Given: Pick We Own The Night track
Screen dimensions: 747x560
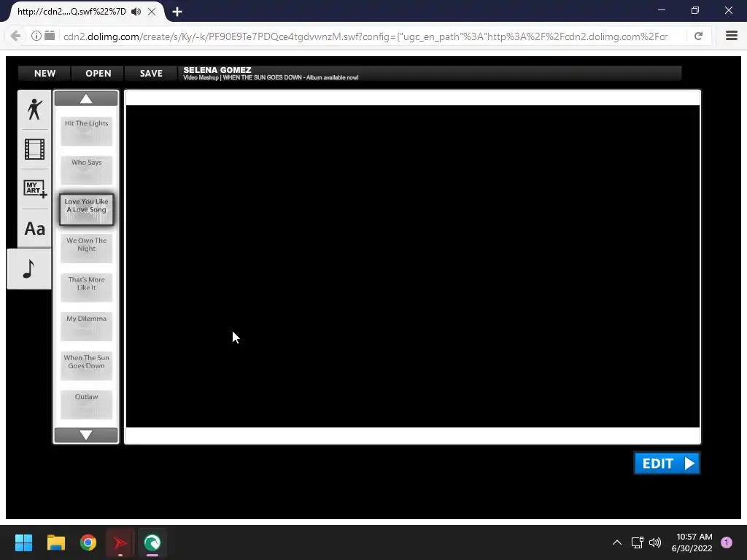Looking at the screenshot, I should point(86,248).
